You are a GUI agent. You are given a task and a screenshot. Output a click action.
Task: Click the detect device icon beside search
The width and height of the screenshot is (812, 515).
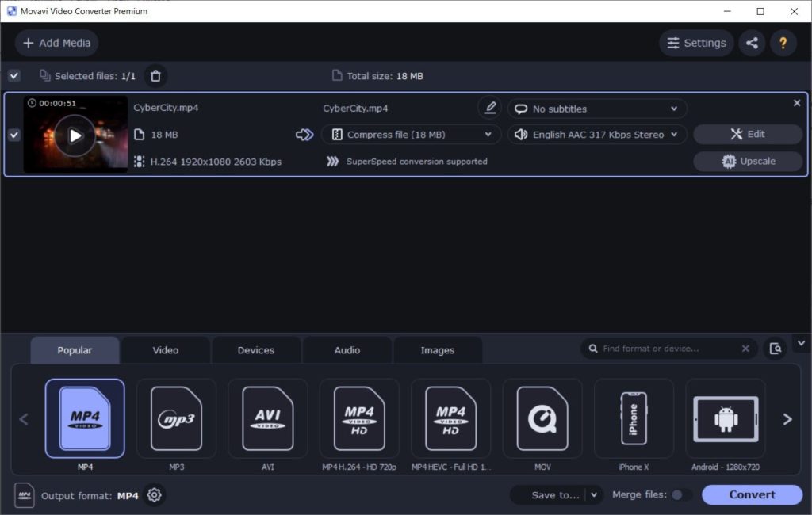776,349
